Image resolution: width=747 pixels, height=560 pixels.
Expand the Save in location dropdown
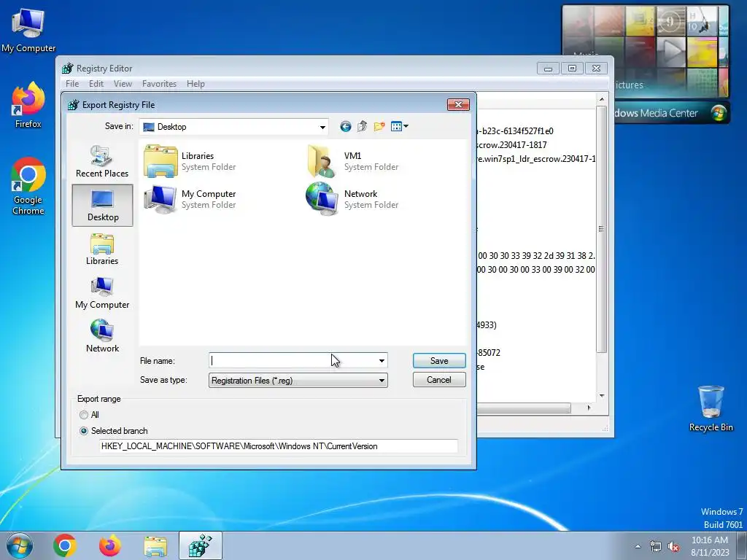[322, 127]
